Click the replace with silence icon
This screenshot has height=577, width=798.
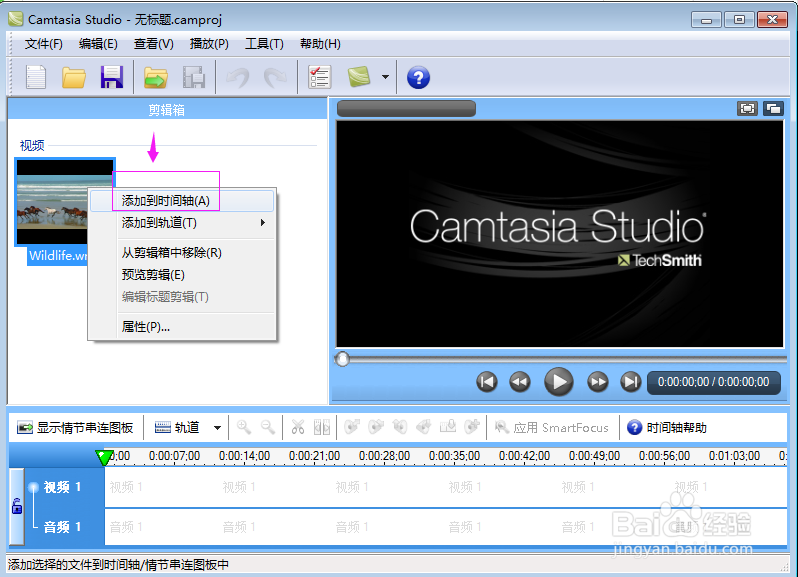(x=448, y=427)
